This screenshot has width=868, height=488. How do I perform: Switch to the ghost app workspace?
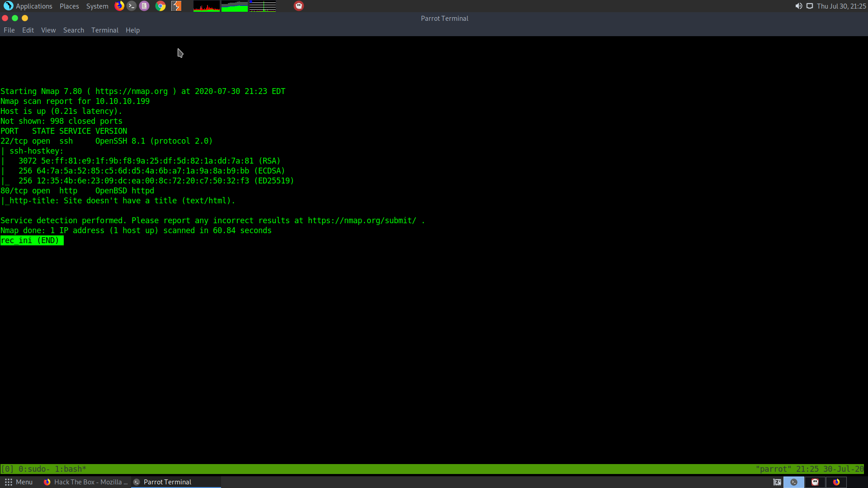coord(815,482)
